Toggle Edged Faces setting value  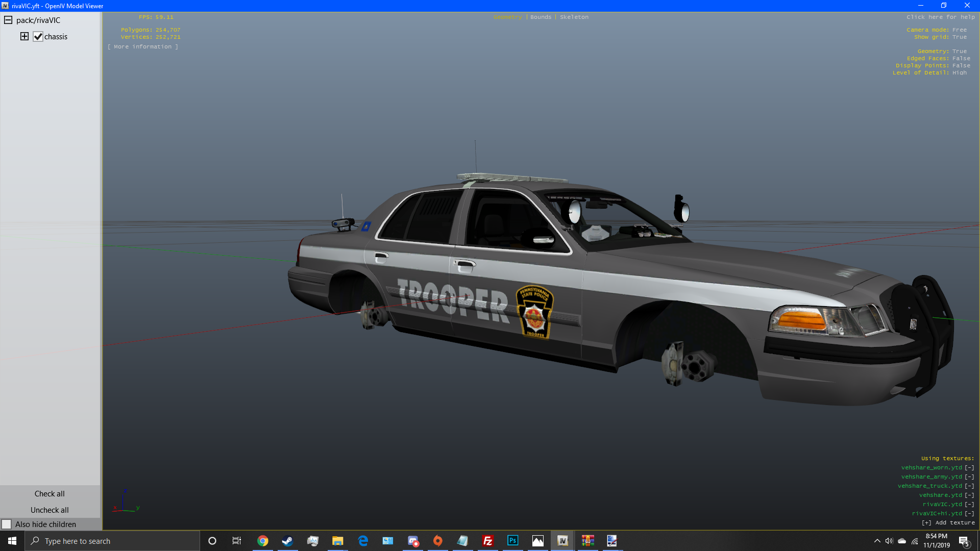(x=961, y=58)
